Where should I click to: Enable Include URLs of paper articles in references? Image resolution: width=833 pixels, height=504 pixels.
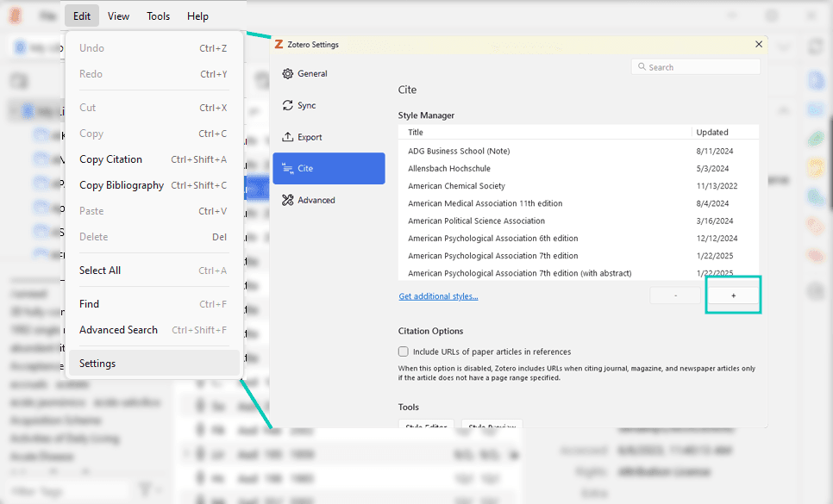[404, 352]
